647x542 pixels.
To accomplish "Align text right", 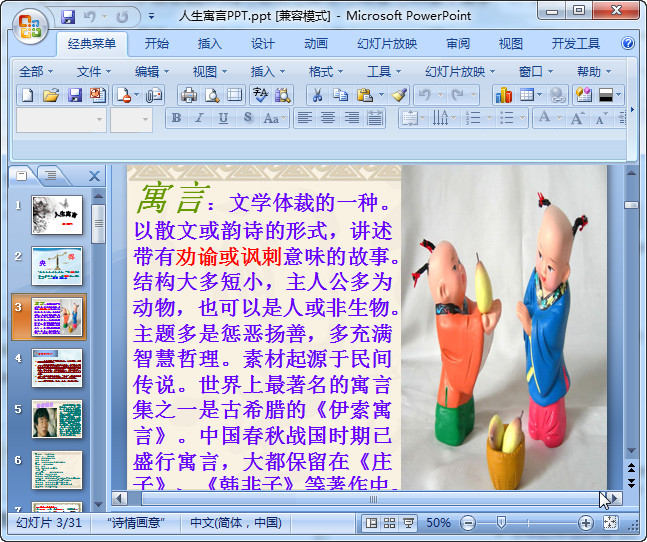I will point(352,118).
